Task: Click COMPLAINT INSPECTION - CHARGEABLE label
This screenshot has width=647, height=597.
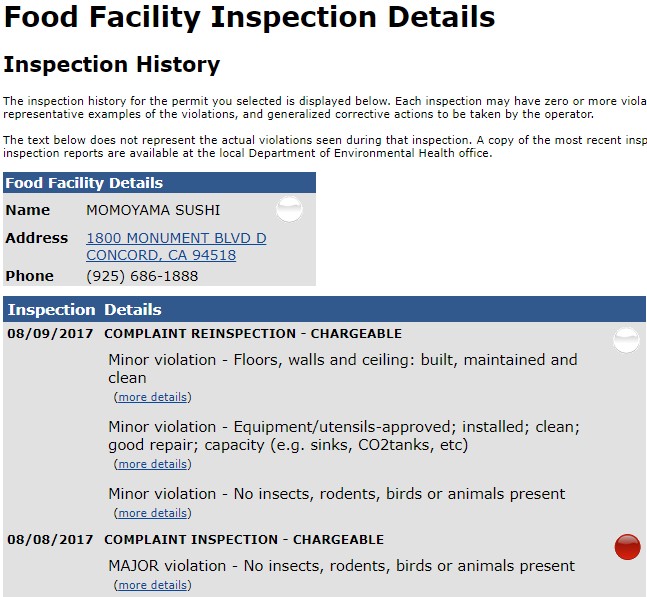Action: coord(244,540)
